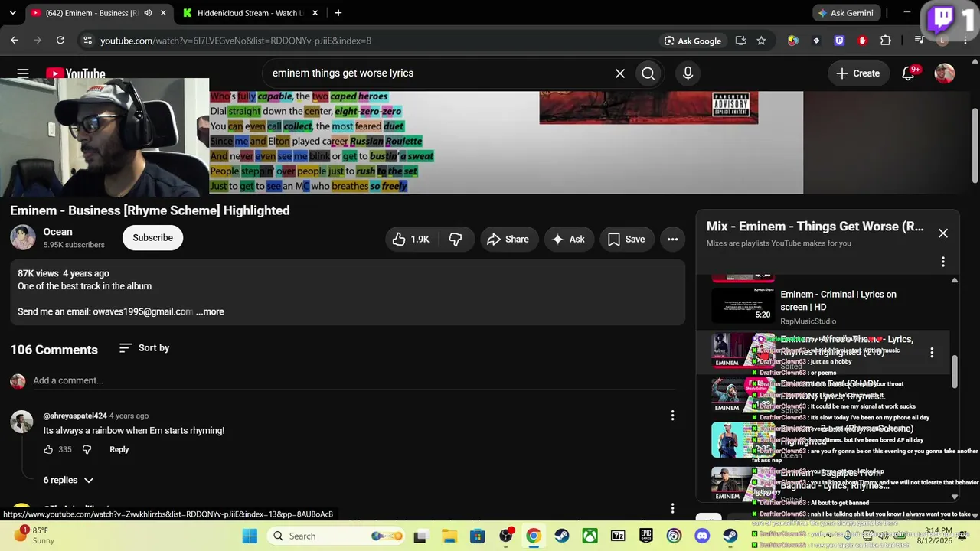Click the Ask Gemini button
980x551 pixels.
tap(845, 13)
